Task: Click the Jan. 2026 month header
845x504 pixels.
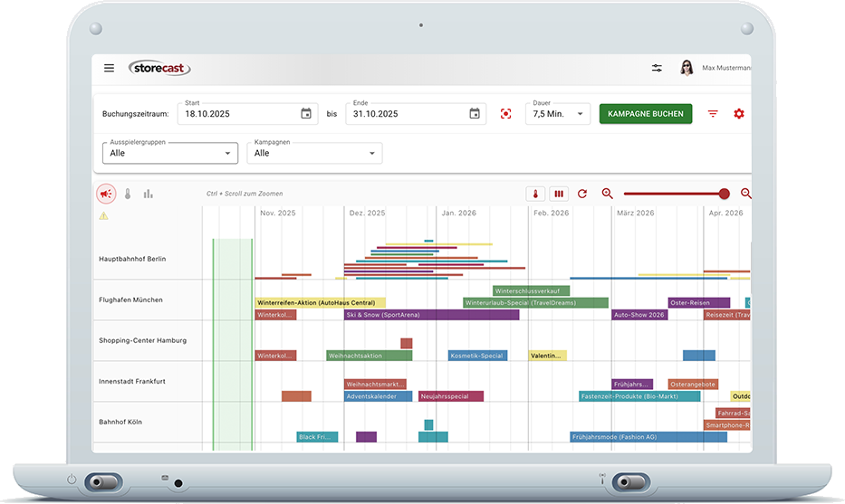Action: click(x=459, y=214)
